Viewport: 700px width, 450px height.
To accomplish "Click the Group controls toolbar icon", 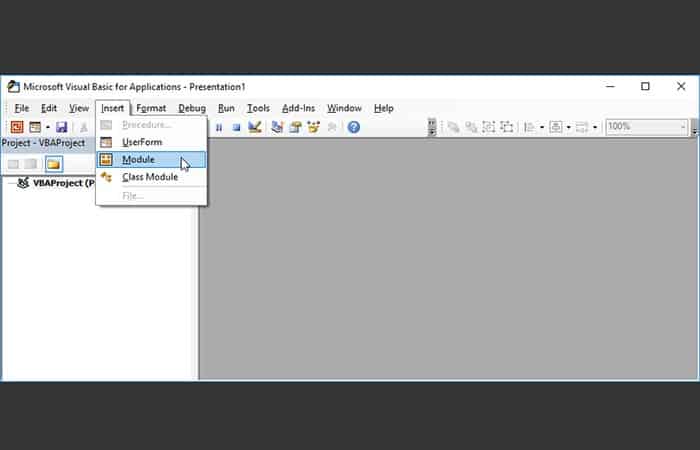I will pos(489,127).
